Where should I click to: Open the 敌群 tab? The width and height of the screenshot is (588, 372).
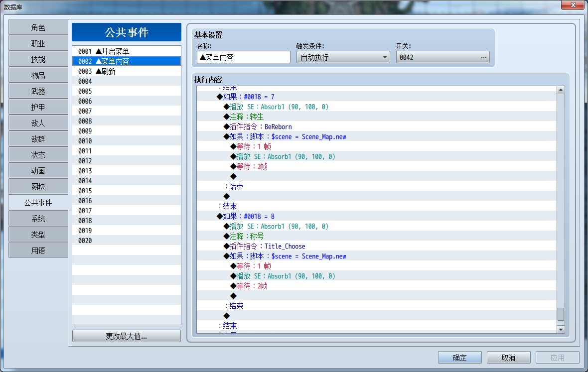38,139
